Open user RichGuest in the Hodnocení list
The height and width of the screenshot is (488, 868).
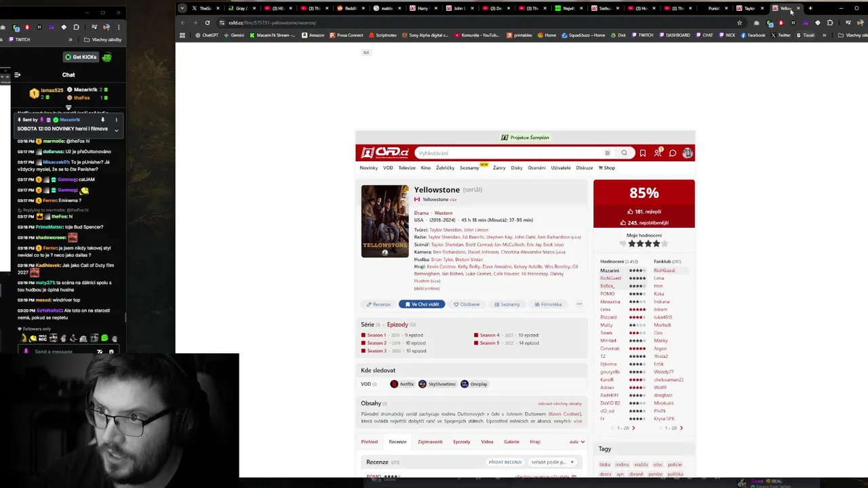[x=610, y=279]
